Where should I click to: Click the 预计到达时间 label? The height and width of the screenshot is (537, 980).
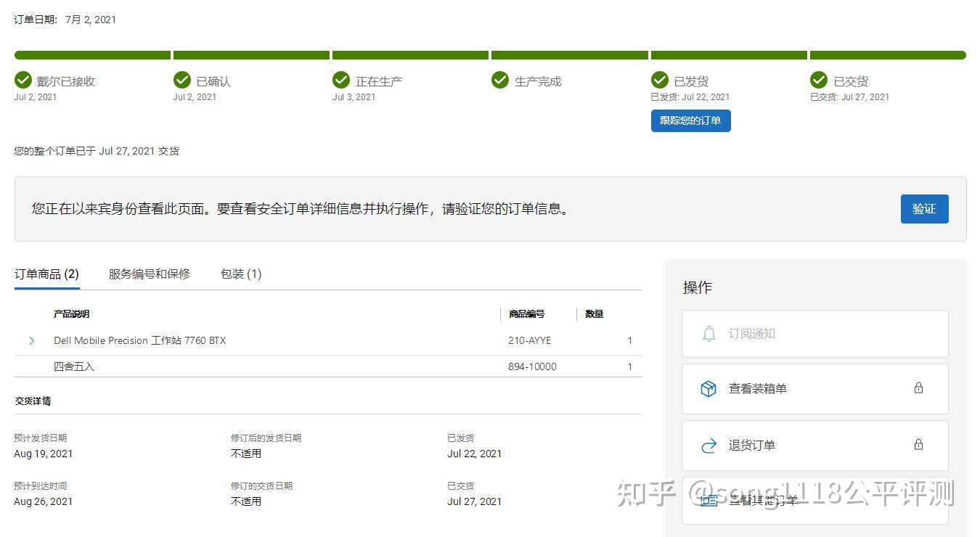coord(40,485)
